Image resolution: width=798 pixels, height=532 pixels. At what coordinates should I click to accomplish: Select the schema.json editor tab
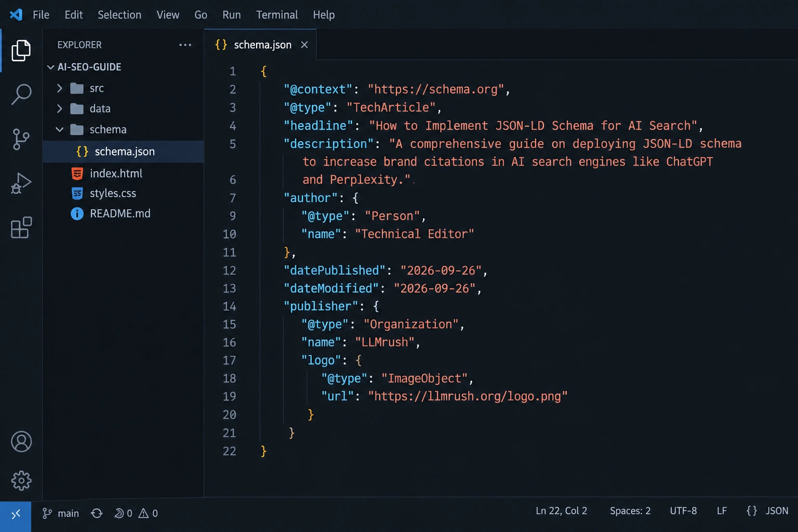tap(260, 45)
